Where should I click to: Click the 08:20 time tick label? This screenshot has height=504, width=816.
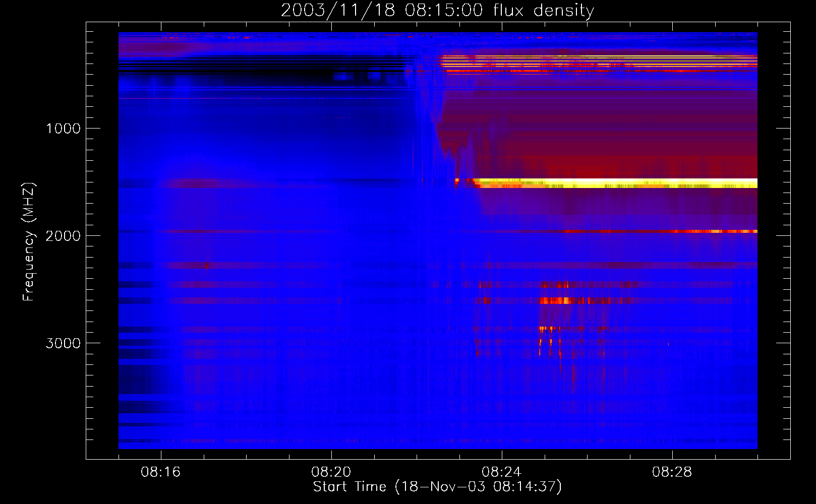(x=331, y=472)
